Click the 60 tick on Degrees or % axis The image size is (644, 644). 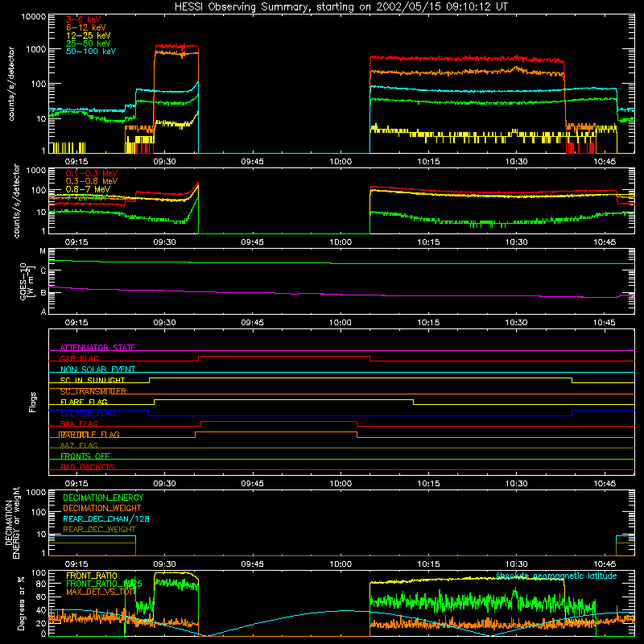(41, 597)
